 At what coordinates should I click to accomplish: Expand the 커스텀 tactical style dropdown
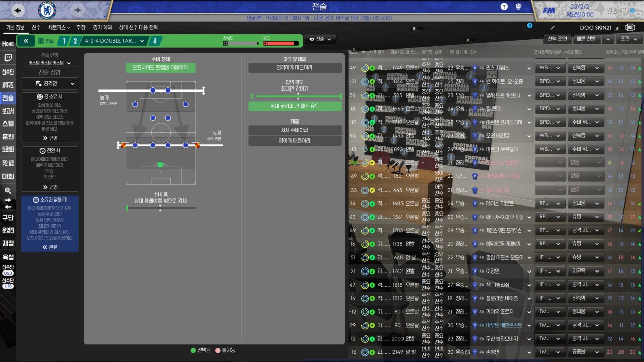click(x=50, y=63)
